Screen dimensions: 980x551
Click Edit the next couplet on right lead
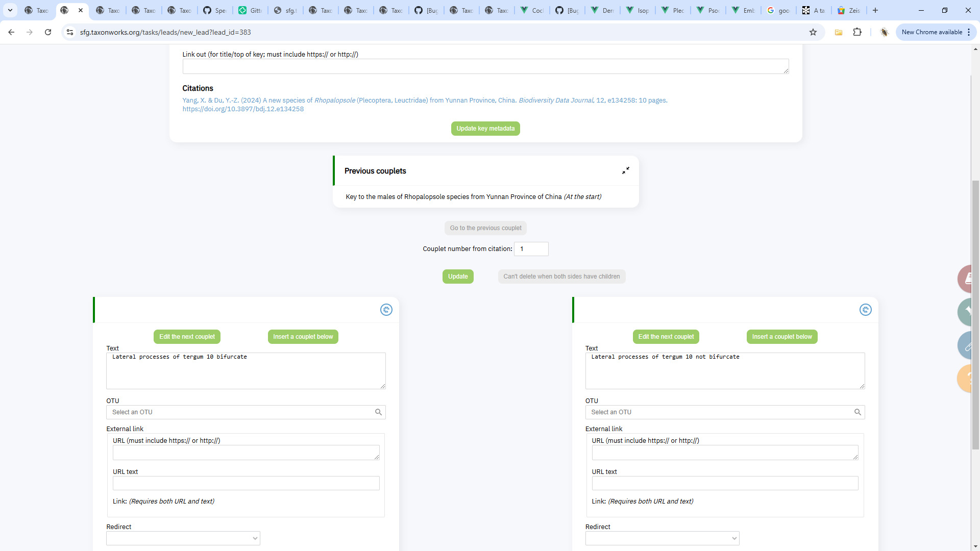tap(666, 337)
